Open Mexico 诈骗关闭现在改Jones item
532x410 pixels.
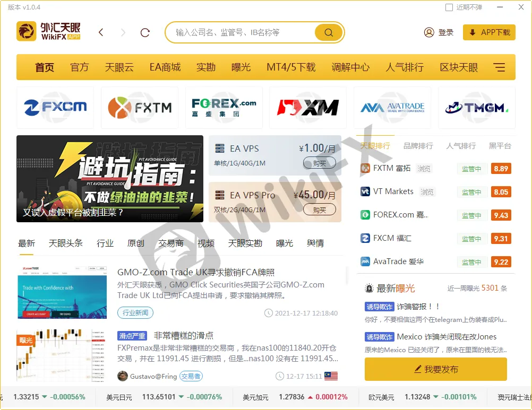(x=447, y=337)
